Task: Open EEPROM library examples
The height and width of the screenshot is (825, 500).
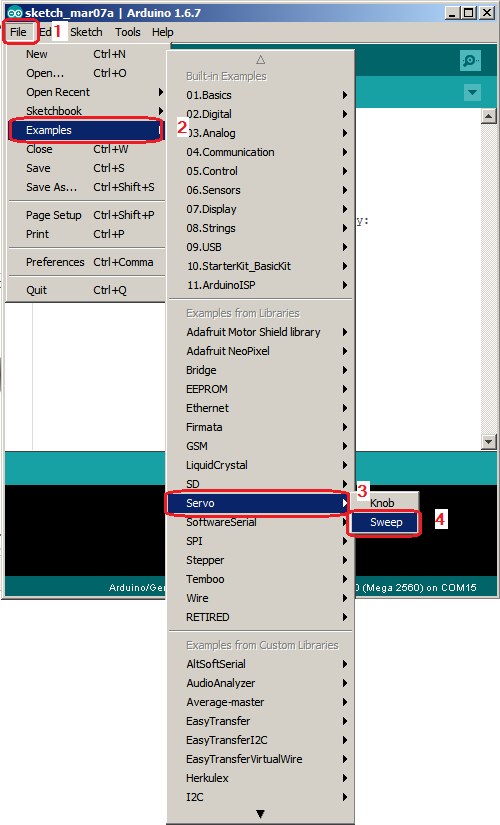Action: coord(261,389)
